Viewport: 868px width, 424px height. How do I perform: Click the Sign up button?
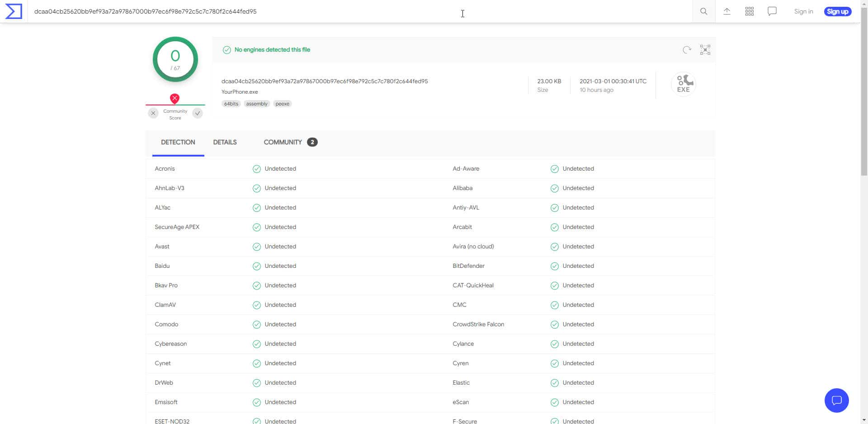[837, 11]
